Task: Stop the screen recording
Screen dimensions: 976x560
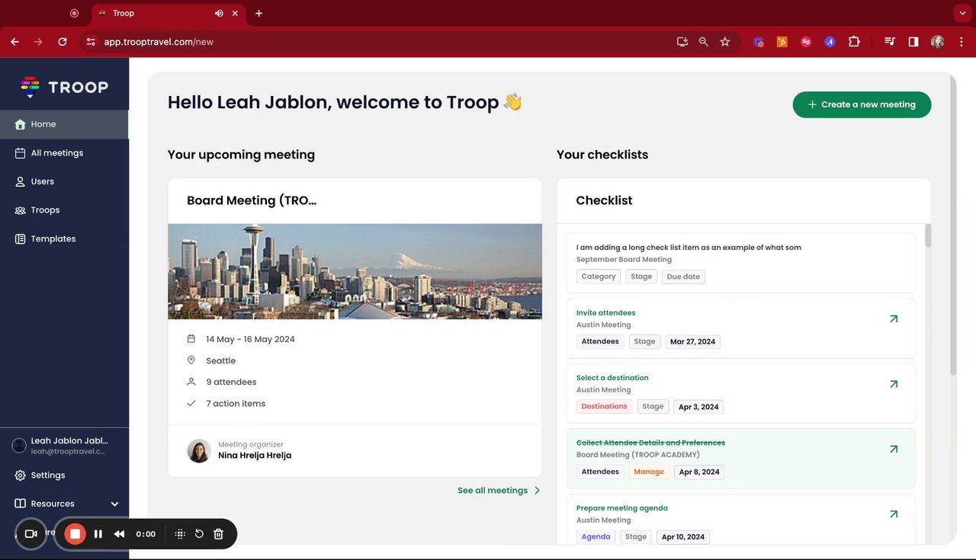Action: (x=75, y=534)
